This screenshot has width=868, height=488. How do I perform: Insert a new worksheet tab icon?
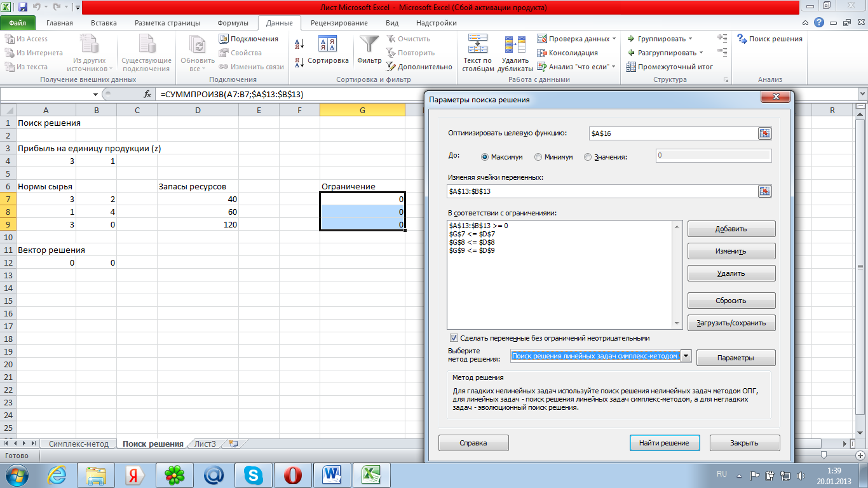(x=233, y=444)
